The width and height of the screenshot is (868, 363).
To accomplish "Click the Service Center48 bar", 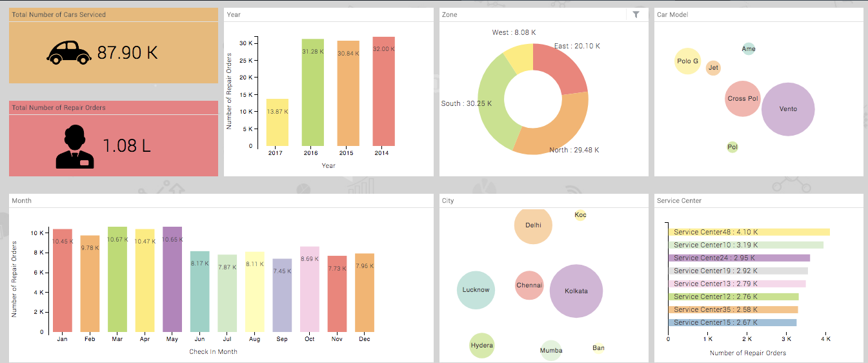I will coord(749,232).
